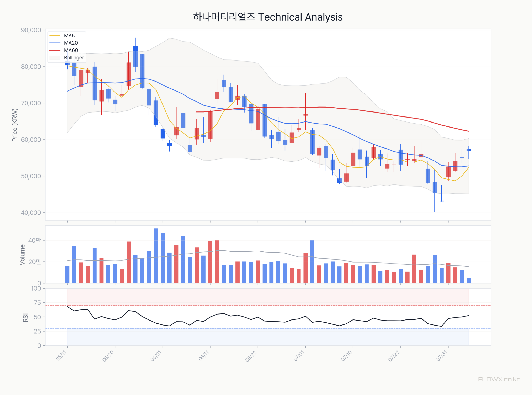Select the MA5 legend label
532x395 pixels.
coord(69,36)
